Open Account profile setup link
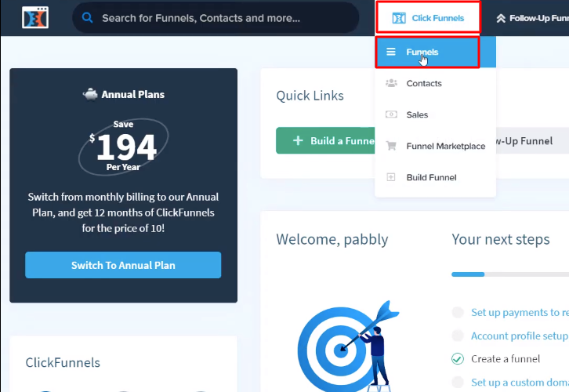Screen dimensions: 569x392 tap(520, 336)
